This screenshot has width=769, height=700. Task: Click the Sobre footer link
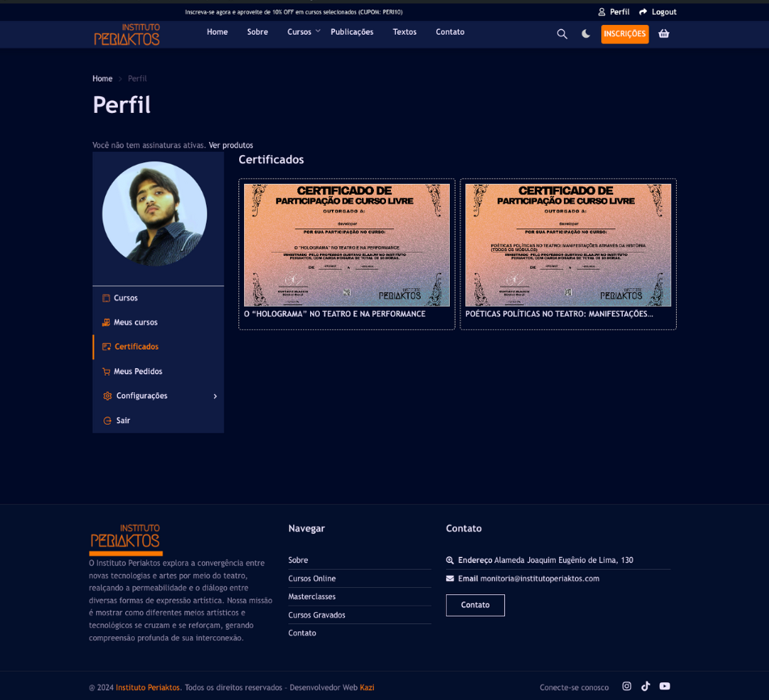(298, 560)
